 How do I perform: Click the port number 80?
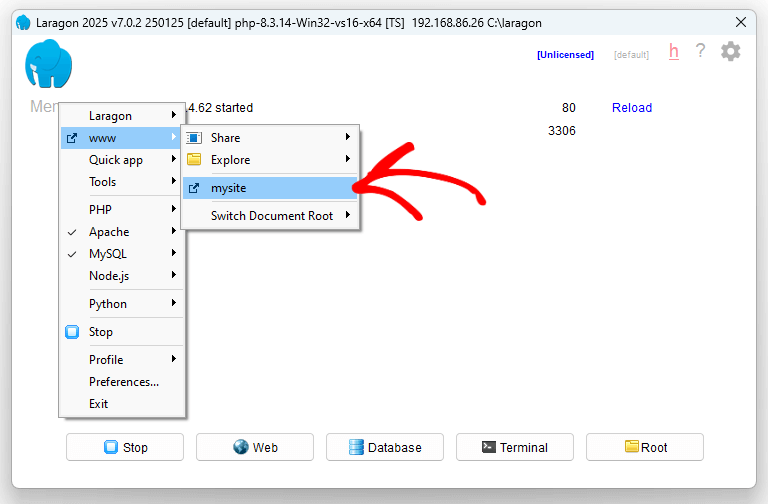[569, 108]
